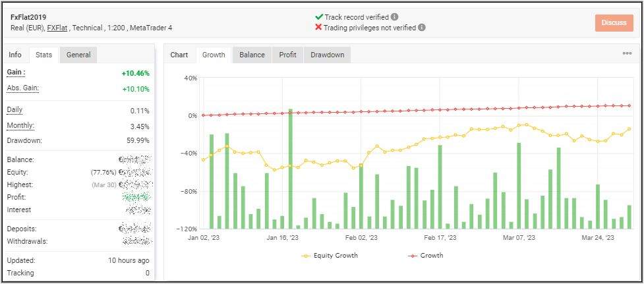Open the General tab

(x=78, y=55)
